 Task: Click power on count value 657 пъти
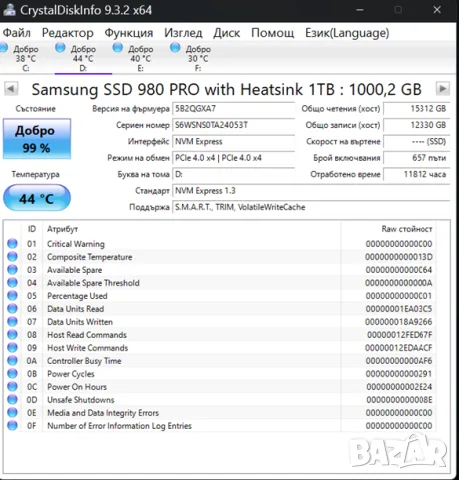click(x=417, y=158)
